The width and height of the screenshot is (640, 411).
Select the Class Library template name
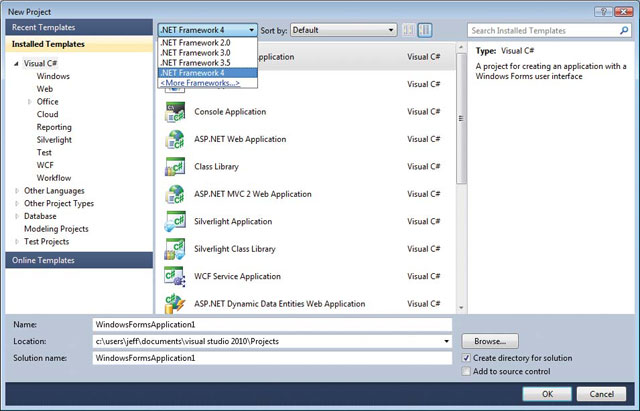(216, 167)
